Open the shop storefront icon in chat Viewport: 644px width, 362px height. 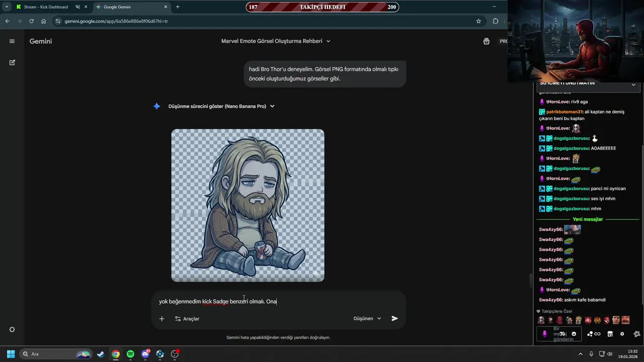pyautogui.click(x=610, y=334)
